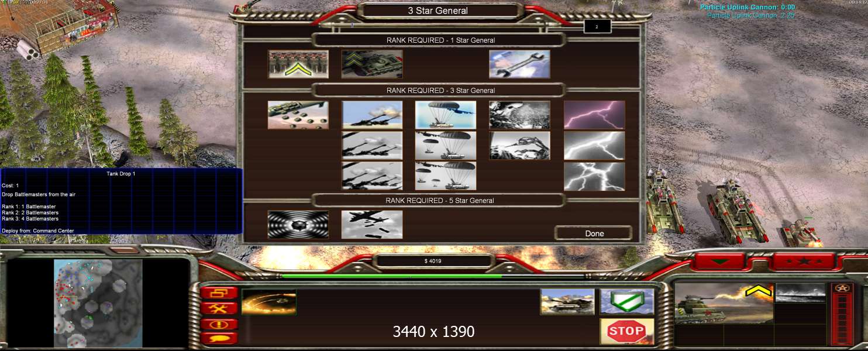Click the 'Tank Drop 1' tooltip title
The image size is (868, 351).
click(x=121, y=174)
